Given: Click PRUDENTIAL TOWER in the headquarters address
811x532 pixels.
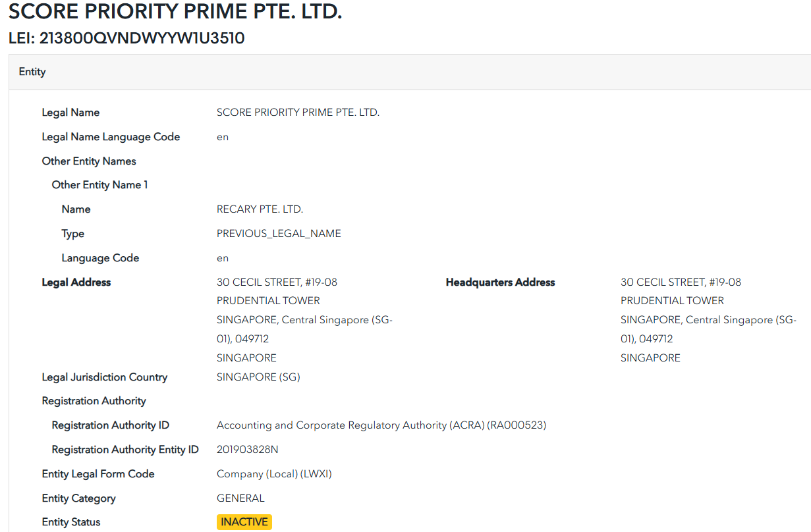Looking at the screenshot, I should pyautogui.click(x=672, y=301).
